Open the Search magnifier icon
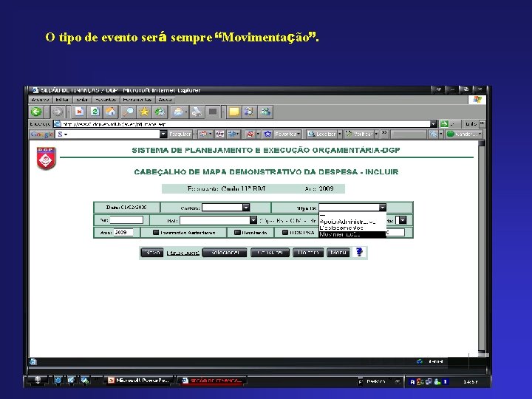The height and width of the screenshot is (399, 532). [x=128, y=112]
